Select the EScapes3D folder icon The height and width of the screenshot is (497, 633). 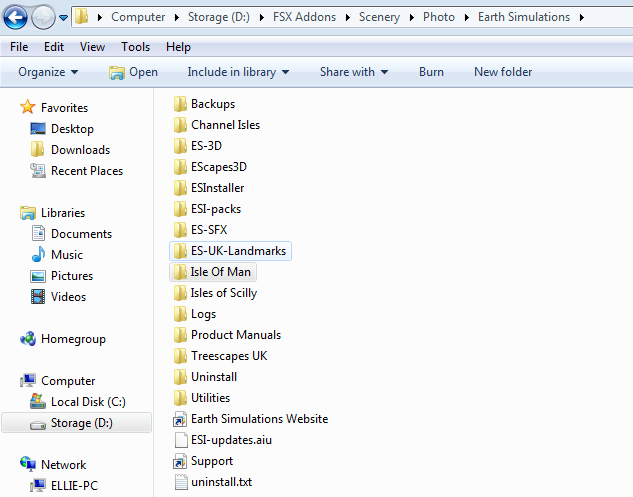pos(180,167)
